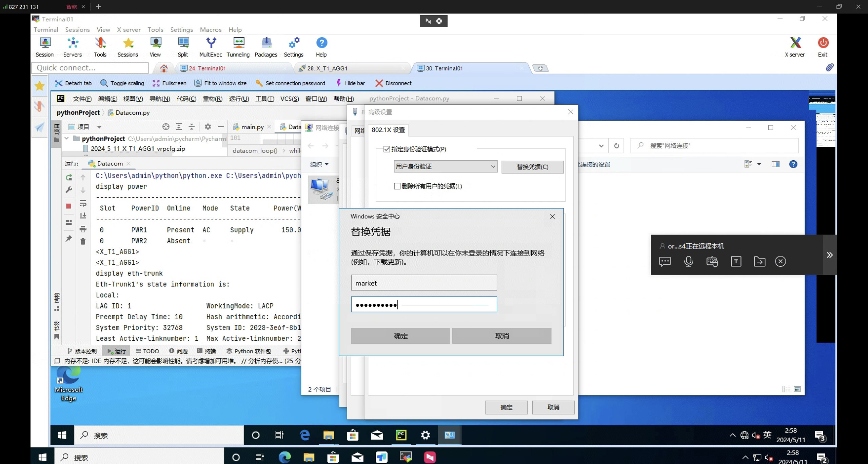This screenshot has height=464, width=868.
Task: Click the Servers toolbar icon
Action: tap(73, 47)
